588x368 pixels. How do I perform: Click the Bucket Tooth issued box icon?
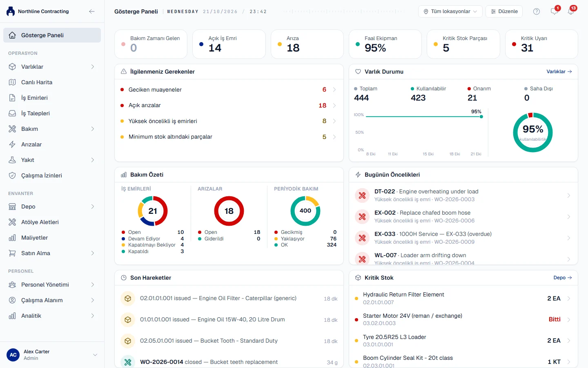coord(128,341)
